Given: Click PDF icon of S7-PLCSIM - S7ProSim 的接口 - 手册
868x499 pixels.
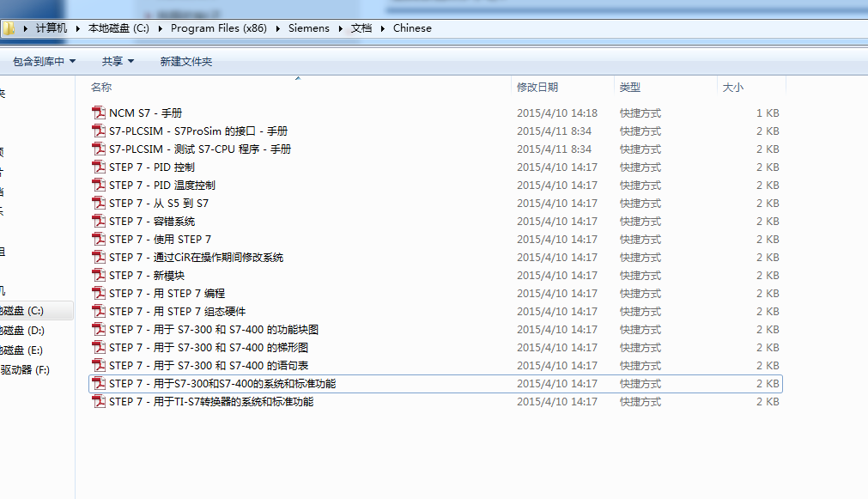Looking at the screenshot, I should coord(99,131).
